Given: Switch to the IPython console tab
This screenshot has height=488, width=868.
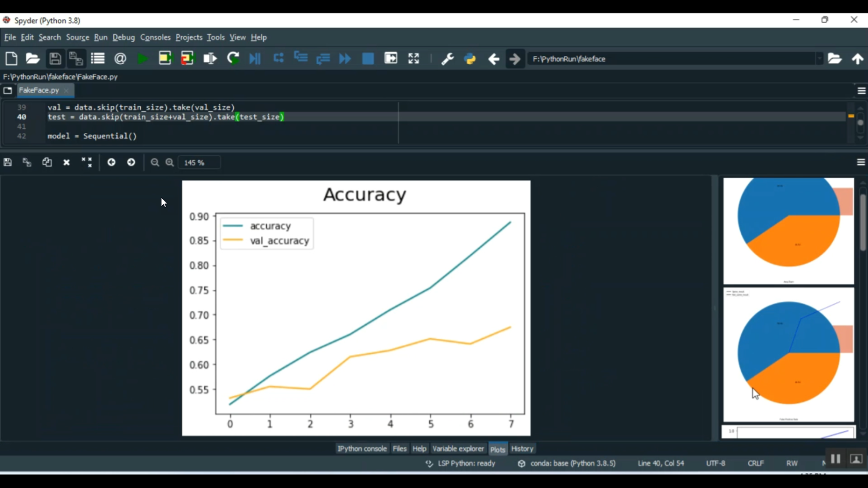Looking at the screenshot, I should click(x=362, y=449).
